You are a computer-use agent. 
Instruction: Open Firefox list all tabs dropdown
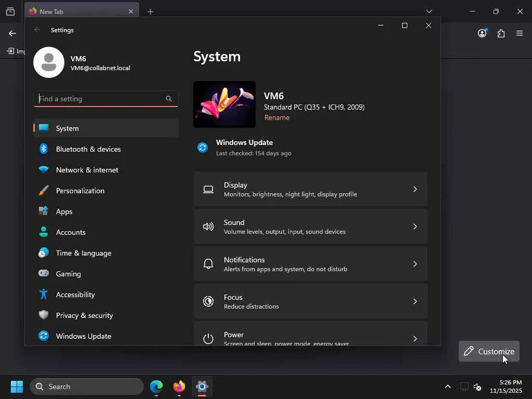pyautogui.click(x=429, y=11)
